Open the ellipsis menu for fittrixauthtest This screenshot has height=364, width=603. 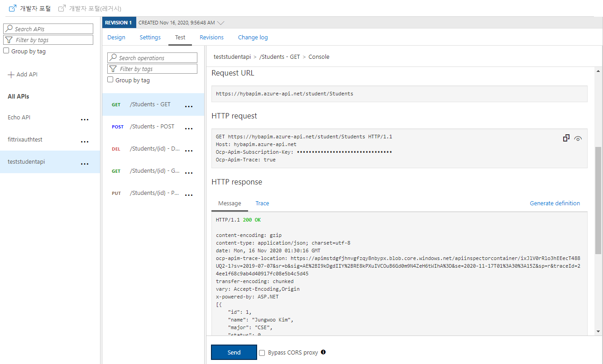click(85, 142)
